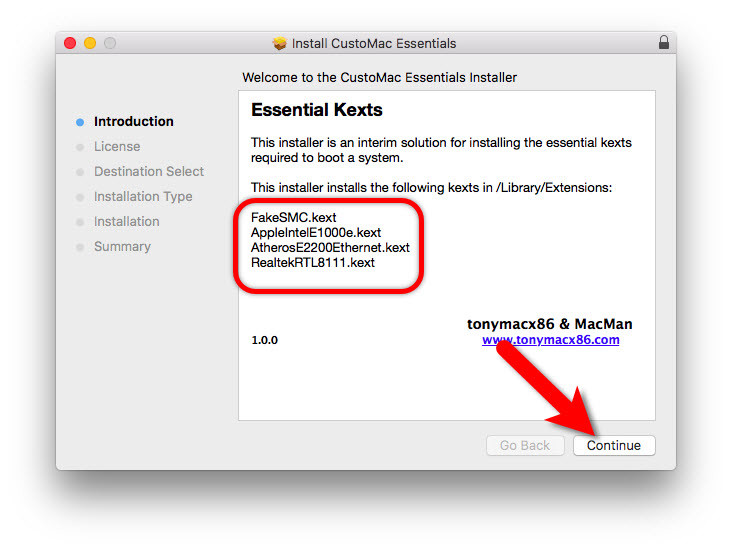732x550 pixels.
Task: Select the License step in sidebar
Action: tap(117, 147)
